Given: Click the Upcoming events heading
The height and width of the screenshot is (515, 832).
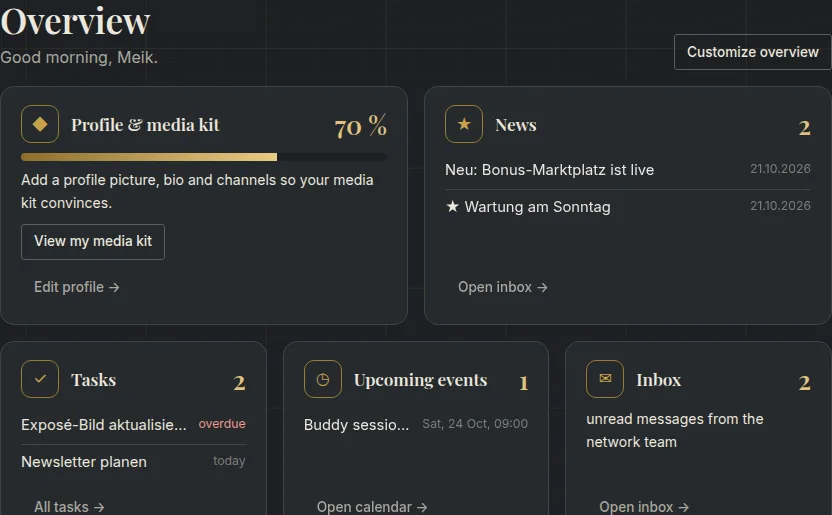Looking at the screenshot, I should [420, 380].
